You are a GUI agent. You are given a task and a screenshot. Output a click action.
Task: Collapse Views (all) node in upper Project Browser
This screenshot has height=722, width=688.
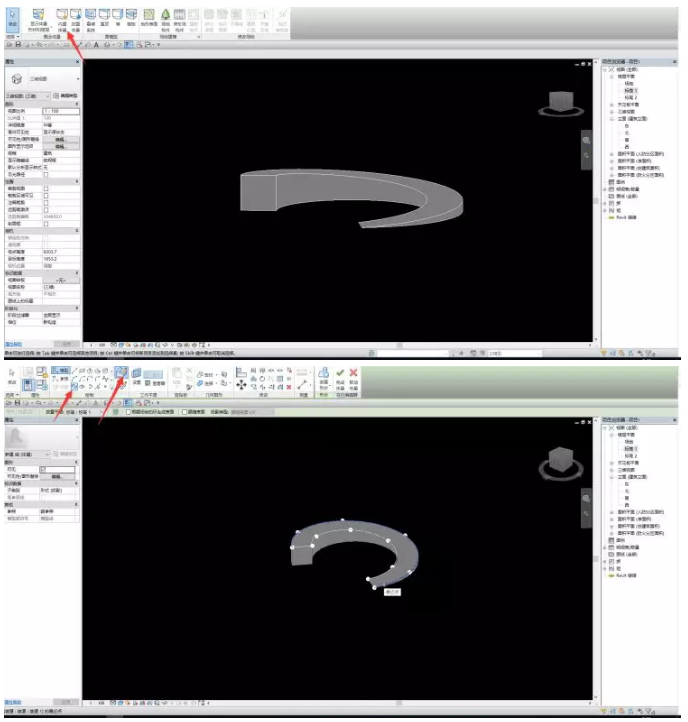coord(605,70)
